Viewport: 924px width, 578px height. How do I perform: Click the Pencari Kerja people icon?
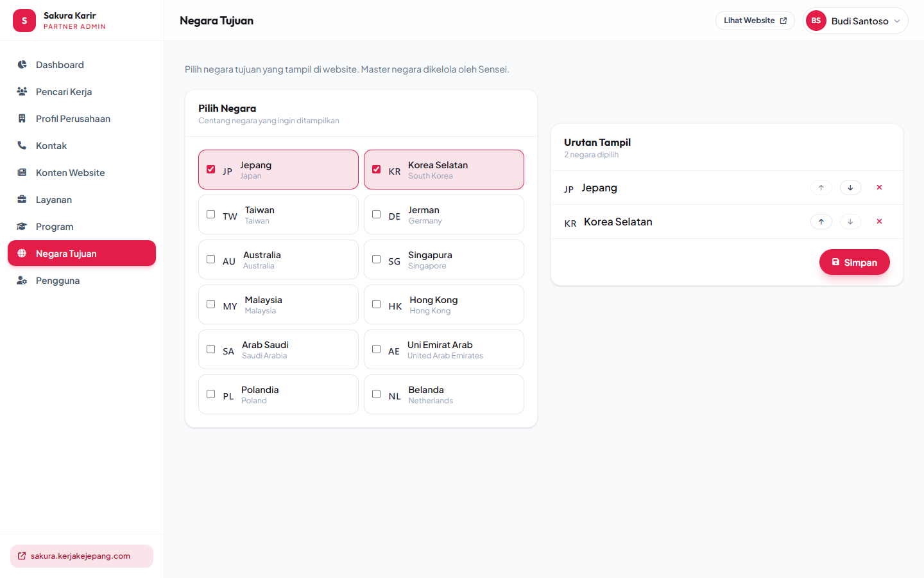tap(22, 92)
